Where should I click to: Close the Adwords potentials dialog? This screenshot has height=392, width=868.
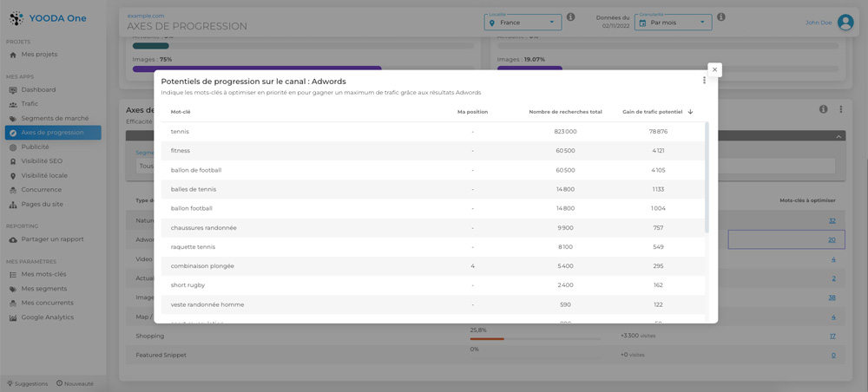(x=714, y=69)
